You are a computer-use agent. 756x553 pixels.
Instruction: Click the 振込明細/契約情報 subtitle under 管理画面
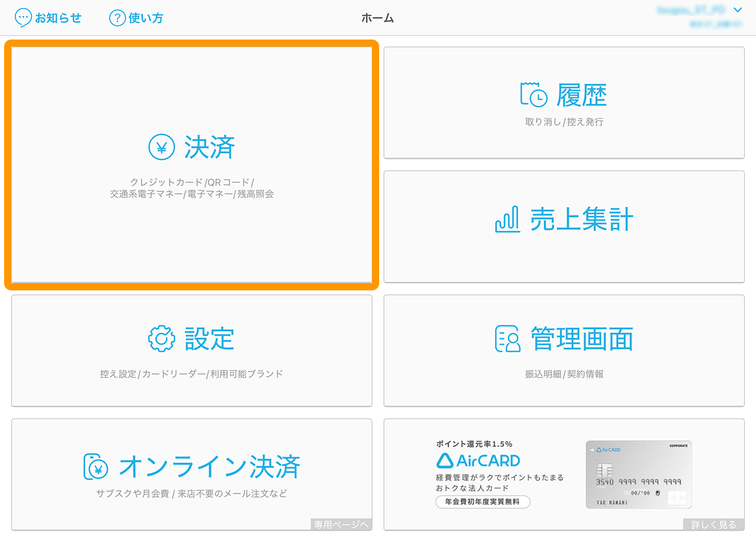click(x=564, y=374)
